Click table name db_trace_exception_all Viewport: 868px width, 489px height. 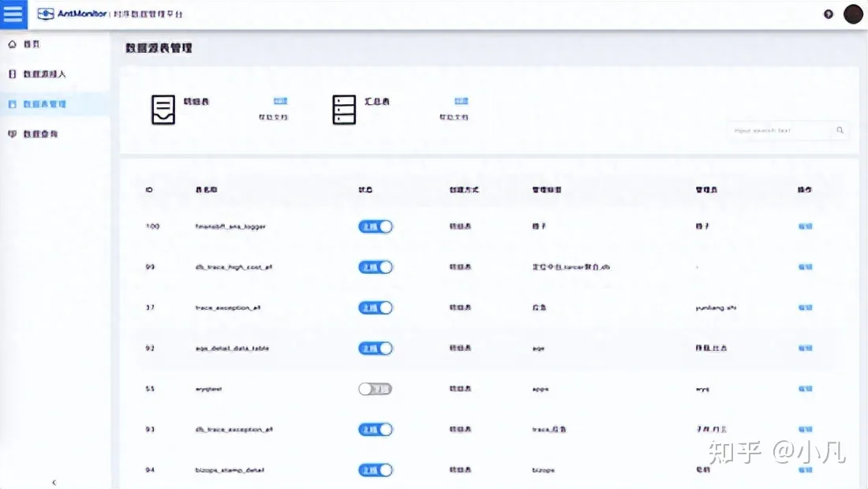click(234, 430)
